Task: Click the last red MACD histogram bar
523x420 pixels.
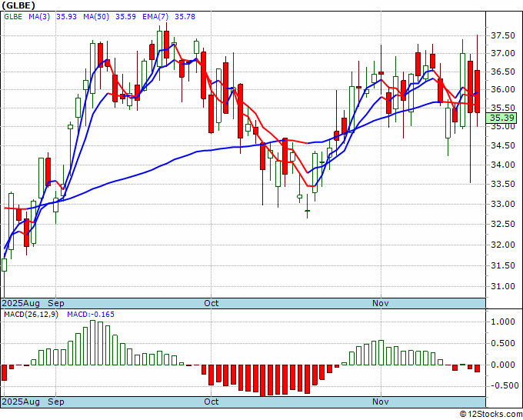Action: point(478,368)
